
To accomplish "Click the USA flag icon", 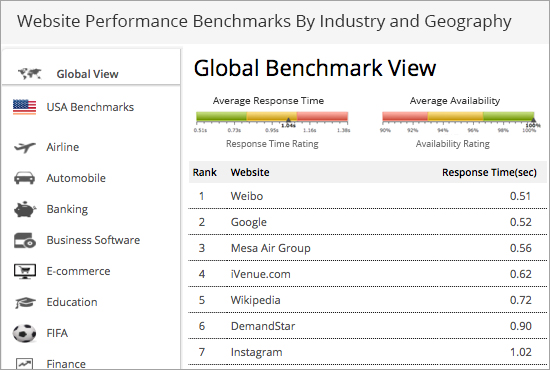I will tap(24, 107).
